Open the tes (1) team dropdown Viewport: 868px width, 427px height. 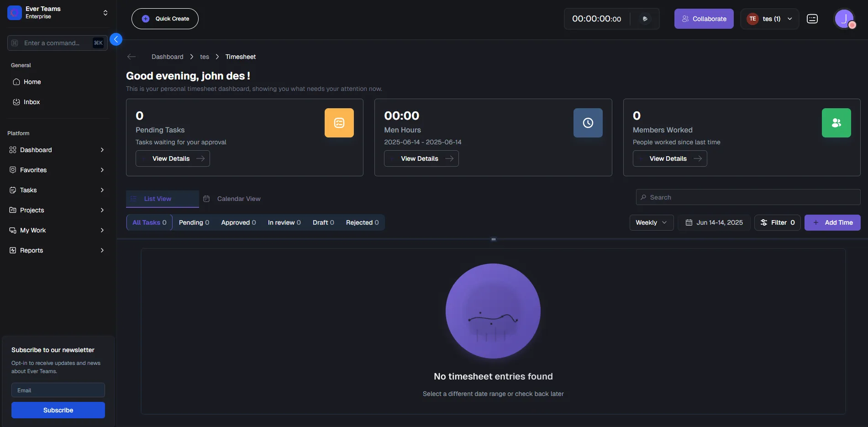[769, 19]
